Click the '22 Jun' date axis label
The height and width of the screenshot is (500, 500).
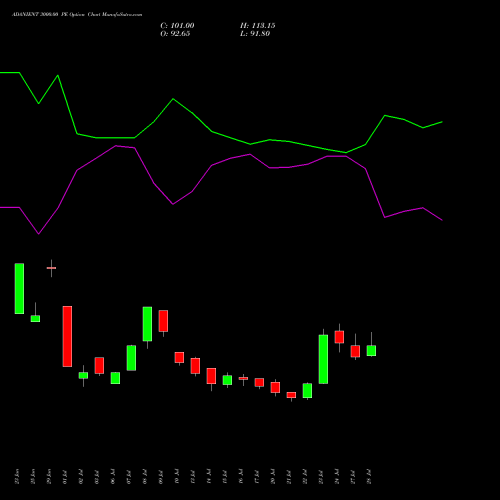pyautogui.click(x=17, y=477)
